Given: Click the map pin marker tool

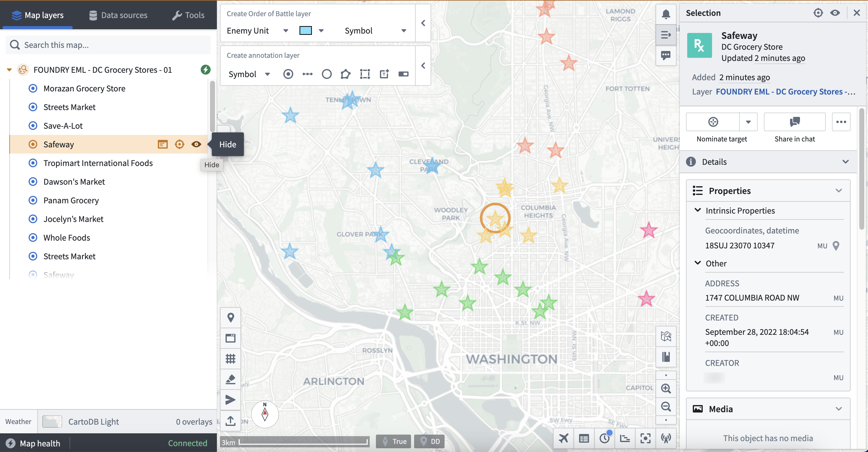Looking at the screenshot, I should coord(231,317).
